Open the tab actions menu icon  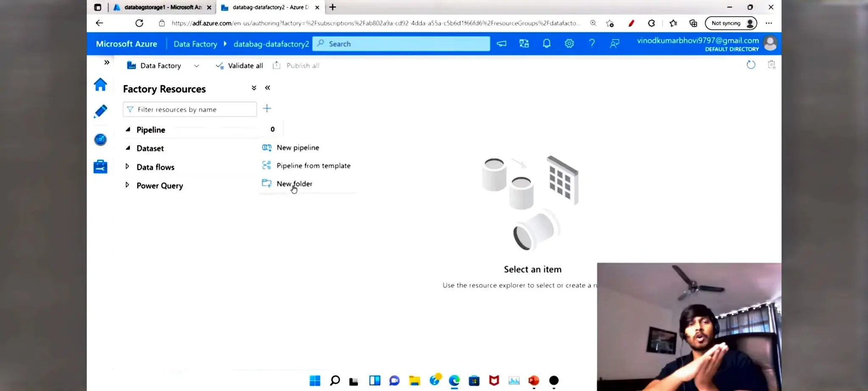[x=97, y=7]
